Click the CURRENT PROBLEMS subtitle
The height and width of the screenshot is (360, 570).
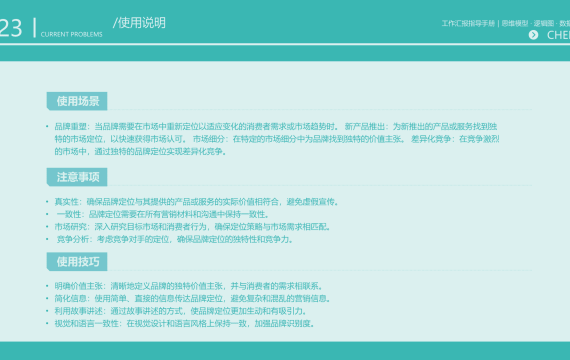point(72,35)
